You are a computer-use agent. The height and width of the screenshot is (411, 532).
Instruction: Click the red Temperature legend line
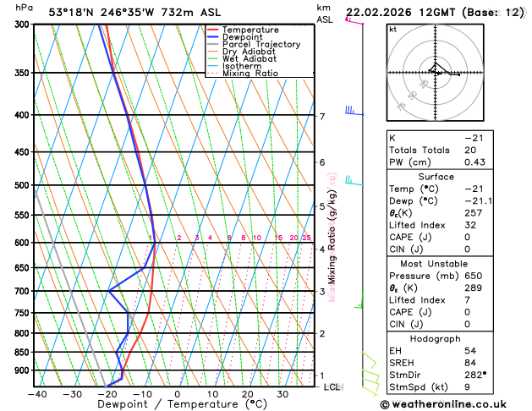213,30
